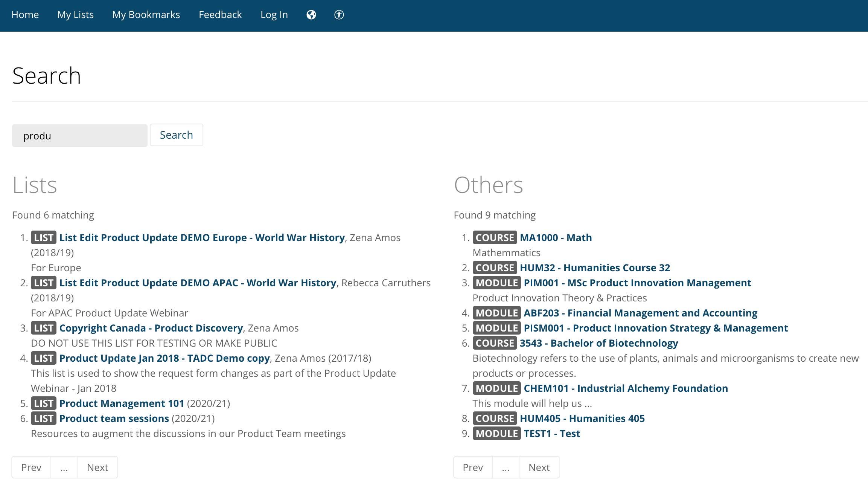Click the ellipsis page button under Lists
This screenshot has height=483, width=868.
coord(64,468)
